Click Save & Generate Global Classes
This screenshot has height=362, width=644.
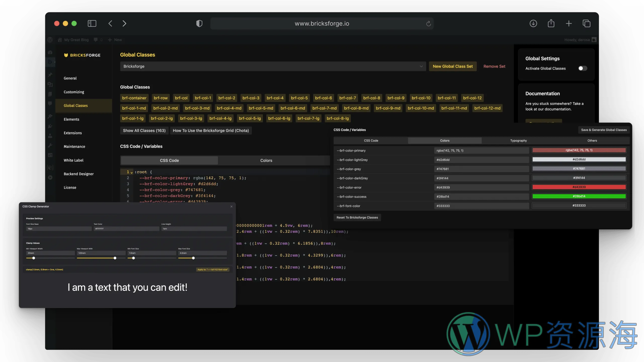[x=604, y=130]
